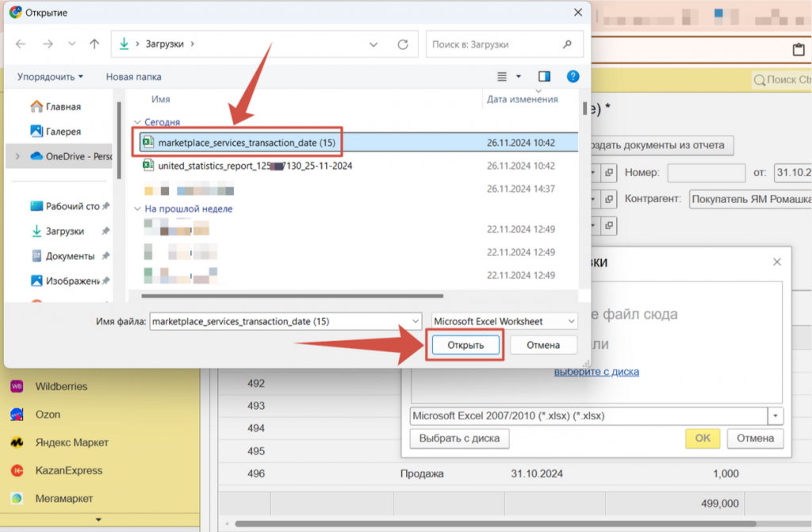Image resolution: width=812 pixels, height=532 pixels.
Task: Select marketplace_services_transaction_date (15) file
Action: (x=247, y=143)
